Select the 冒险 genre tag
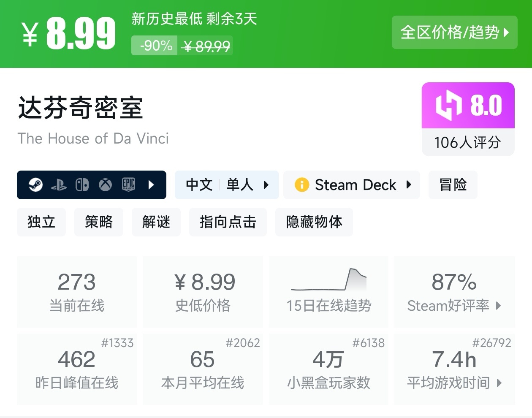The width and height of the screenshot is (532, 418). pyautogui.click(x=453, y=185)
